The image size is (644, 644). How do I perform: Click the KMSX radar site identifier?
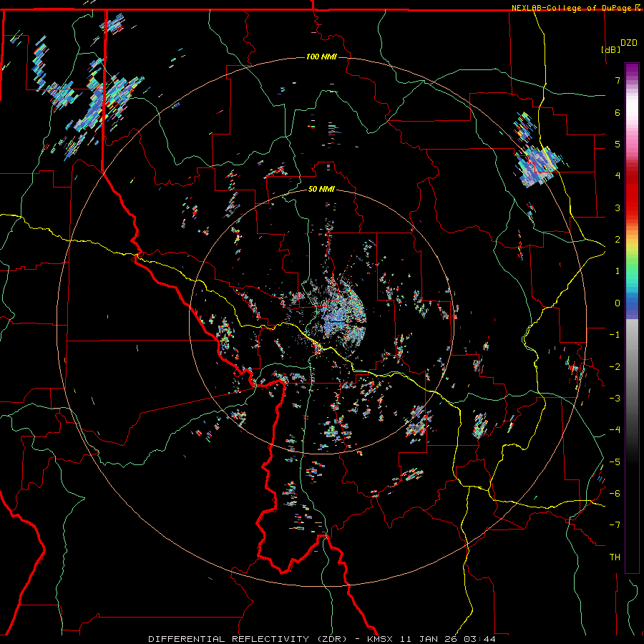pos(380,639)
